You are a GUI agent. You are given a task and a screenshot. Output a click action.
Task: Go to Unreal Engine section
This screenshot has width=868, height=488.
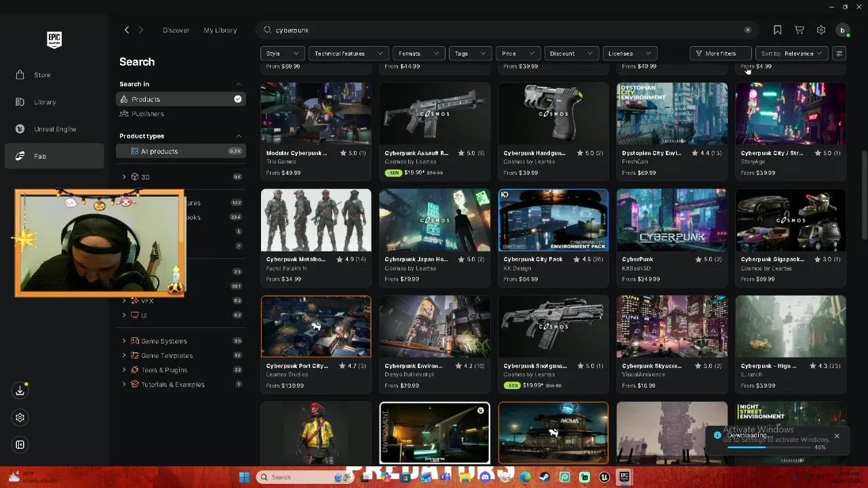(x=54, y=129)
